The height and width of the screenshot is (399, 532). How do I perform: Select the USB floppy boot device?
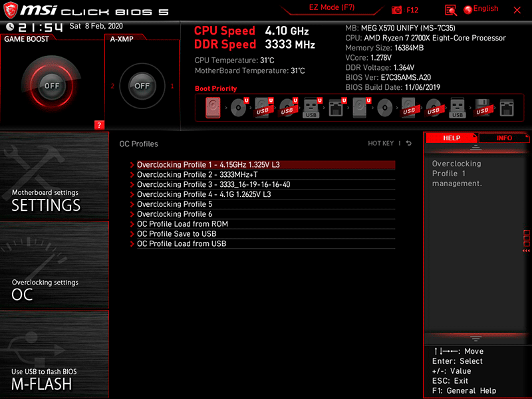tap(482, 108)
